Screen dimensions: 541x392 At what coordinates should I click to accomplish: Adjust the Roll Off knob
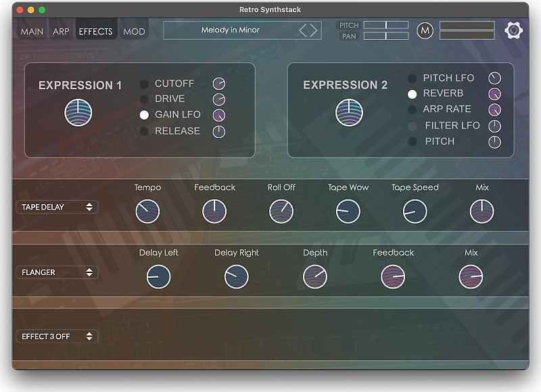(x=281, y=210)
